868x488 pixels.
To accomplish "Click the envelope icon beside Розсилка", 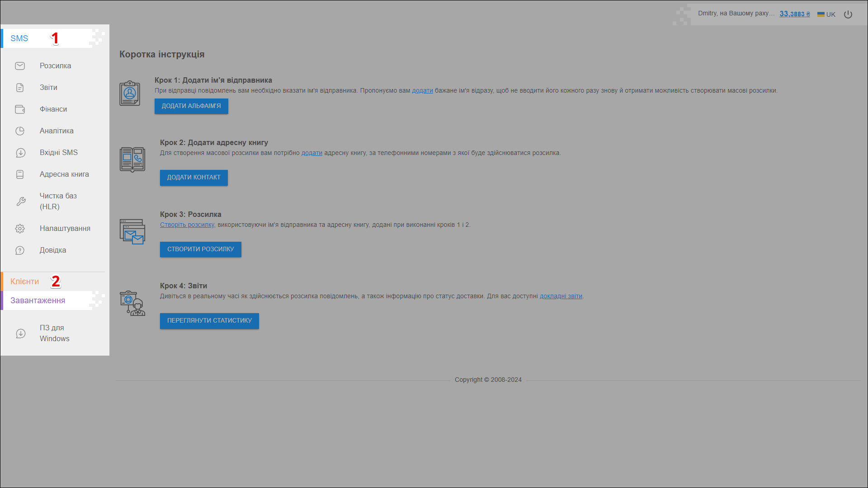I will [x=20, y=66].
